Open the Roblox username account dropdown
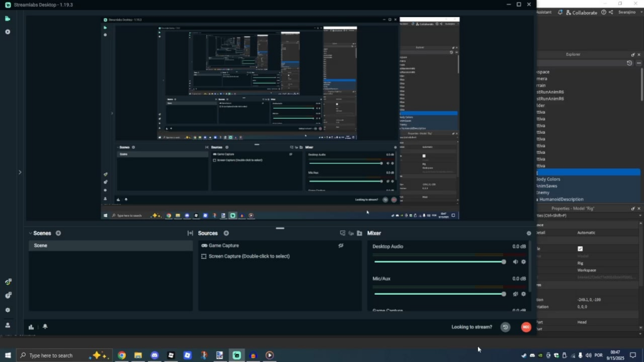The height and width of the screenshot is (362, 644). click(629, 13)
